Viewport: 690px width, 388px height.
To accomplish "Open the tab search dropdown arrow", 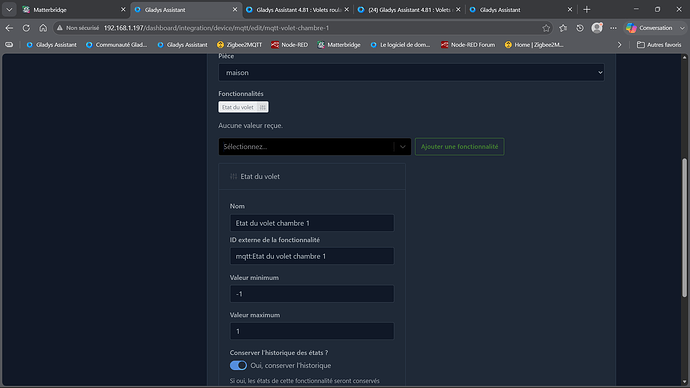I will click(x=9, y=9).
